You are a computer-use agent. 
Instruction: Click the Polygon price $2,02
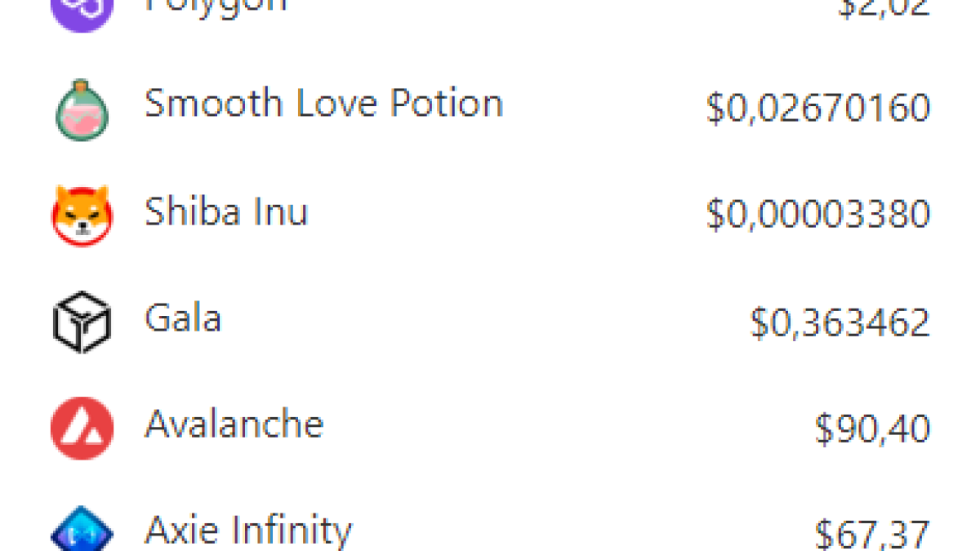pyautogui.click(x=884, y=7)
